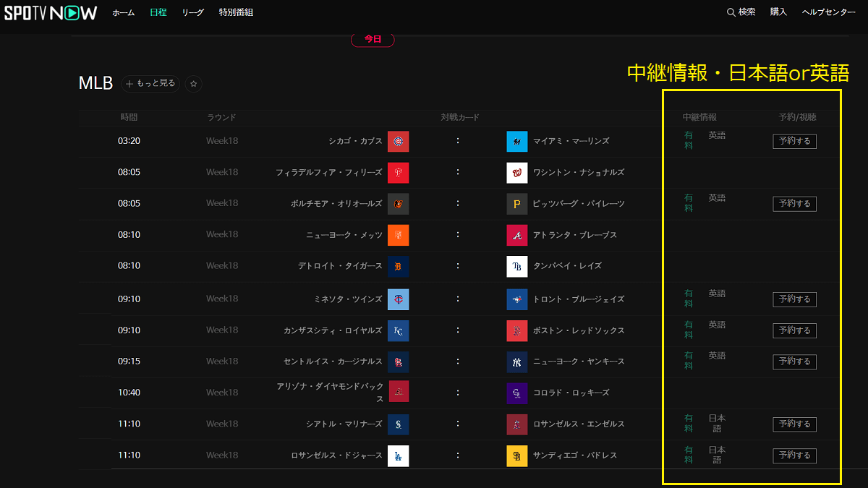The image size is (868, 488).
Task: Click the Washington Nationals team logo
Action: (x=517, y=173)
